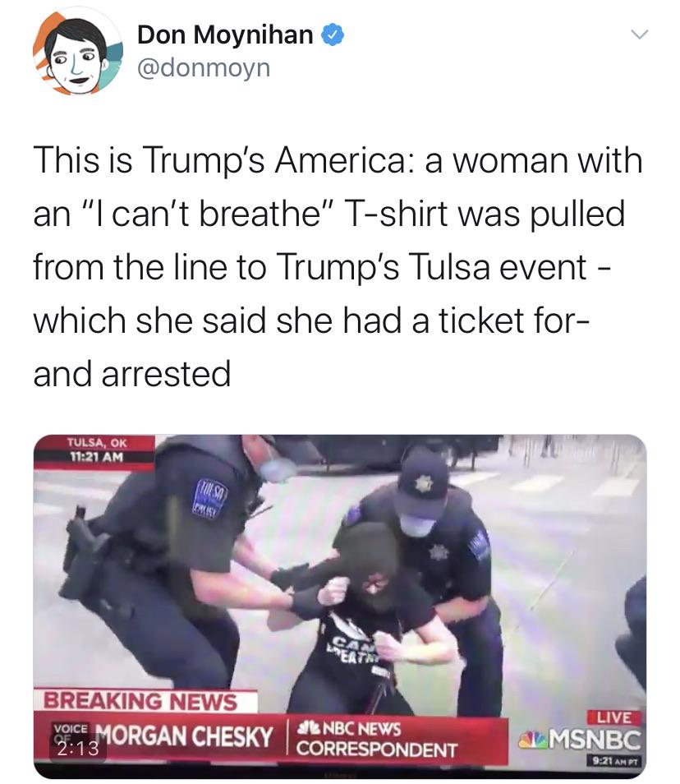This screenshot has height=784, width=680.
Task: Select the tweet body text
Action: coord(338,266)
